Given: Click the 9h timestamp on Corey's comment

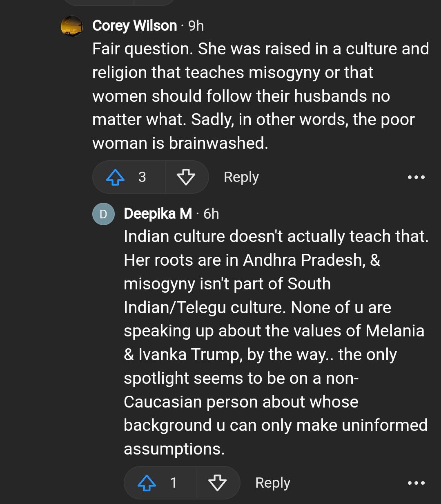Looking at the screenshot, I should pyautogui.click(x=196, y=26).
